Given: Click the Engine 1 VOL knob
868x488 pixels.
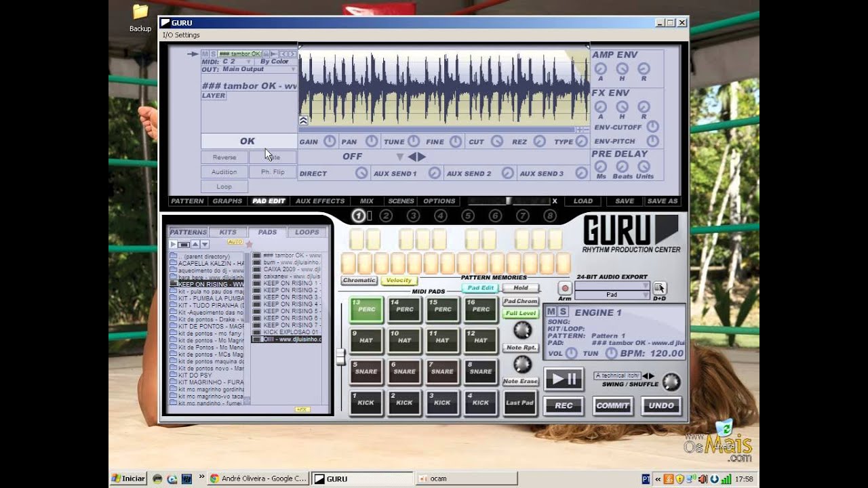Looking at the screenshot, I should click(x=572, y=353).
